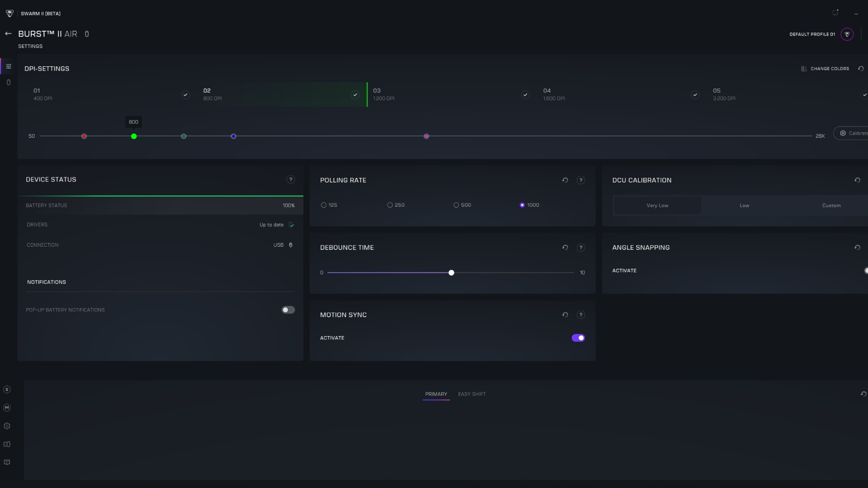Click the Battery Status 100% value
868x488 pixels.
[288, 206]
